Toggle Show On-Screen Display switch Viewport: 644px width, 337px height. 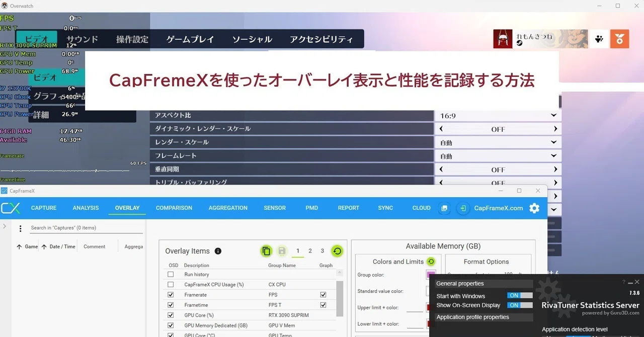coord(520,305)
